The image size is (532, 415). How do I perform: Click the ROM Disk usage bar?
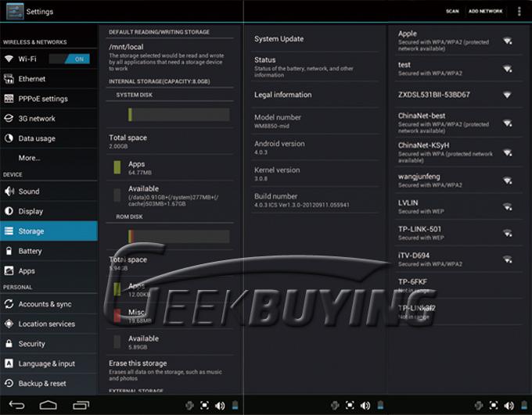pos(178,236)
